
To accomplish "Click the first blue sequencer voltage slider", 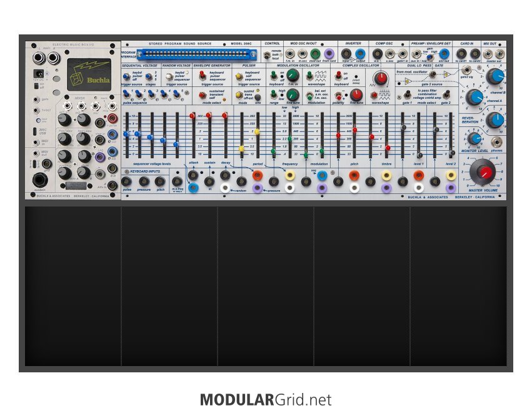I will click(126, 134).
